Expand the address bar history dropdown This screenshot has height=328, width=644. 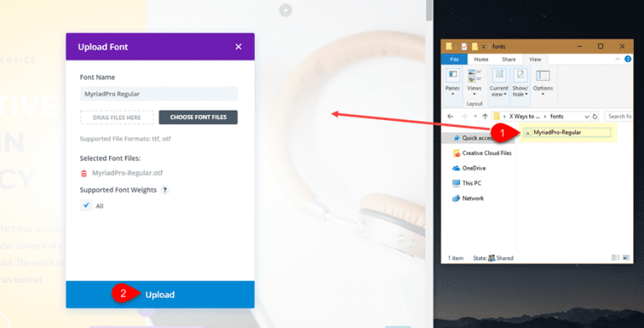(586, 117)
